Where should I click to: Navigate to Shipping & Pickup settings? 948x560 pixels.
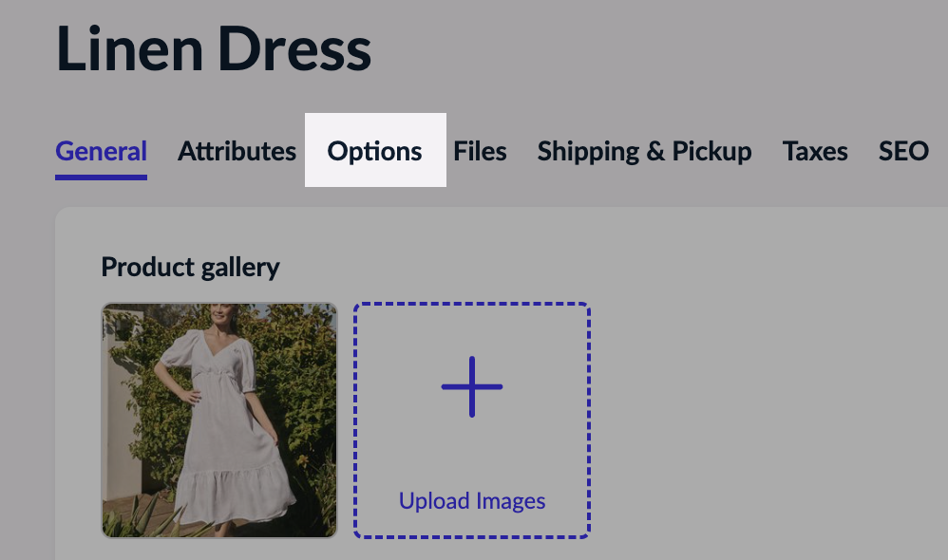tap(644, 151)
